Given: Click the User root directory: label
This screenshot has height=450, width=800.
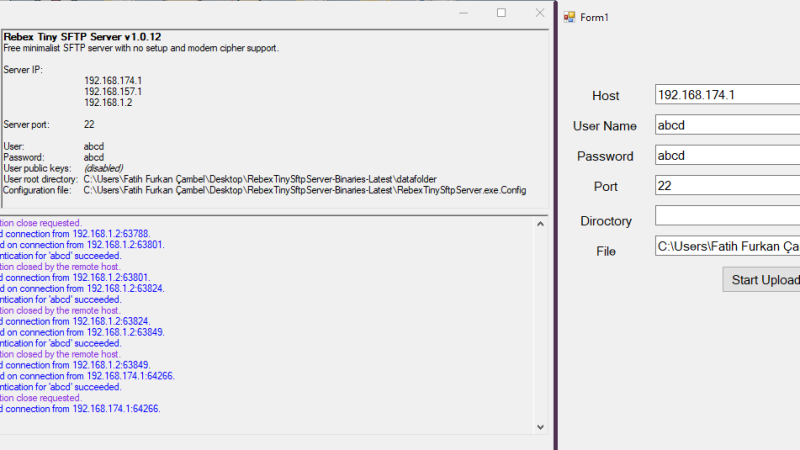Looking at the screenshot, I should click(x=40, y=180).
